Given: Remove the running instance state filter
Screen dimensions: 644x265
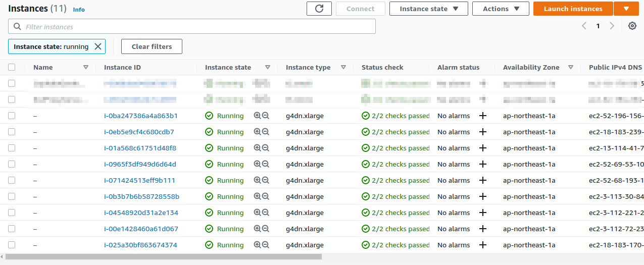Looking at the screenshot, I should [x=98, y=46].
